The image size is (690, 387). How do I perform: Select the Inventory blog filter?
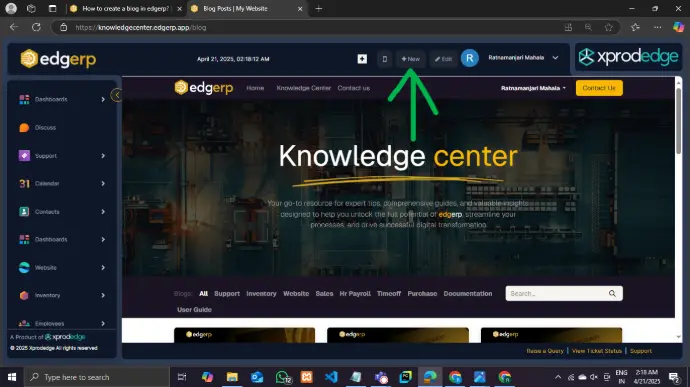(261, 294)
